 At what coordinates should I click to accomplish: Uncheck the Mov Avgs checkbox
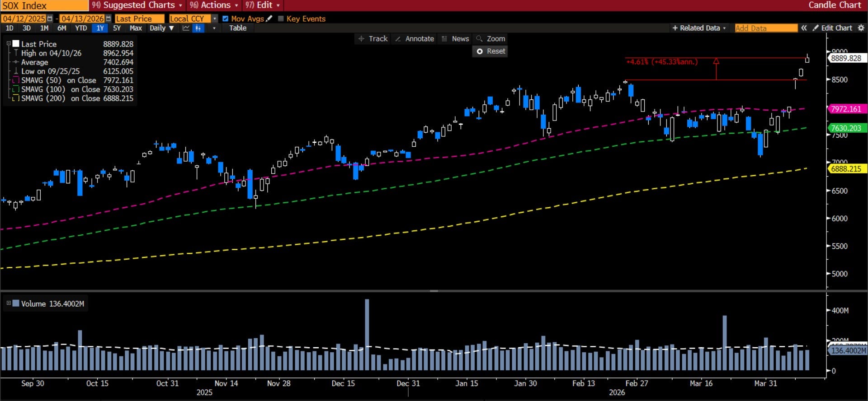[x=225, y=19]
